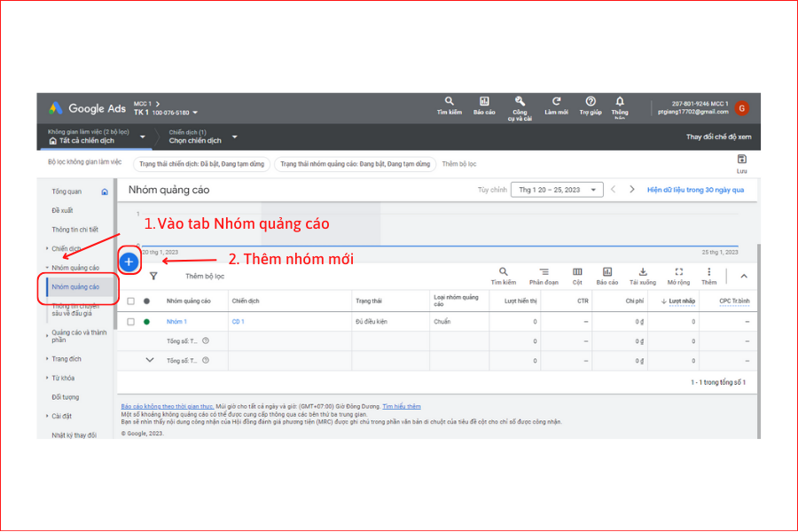The height and width of the screenshot is (532, 798).
Task: Click Chi phí column header
Action: coord(635,301)
